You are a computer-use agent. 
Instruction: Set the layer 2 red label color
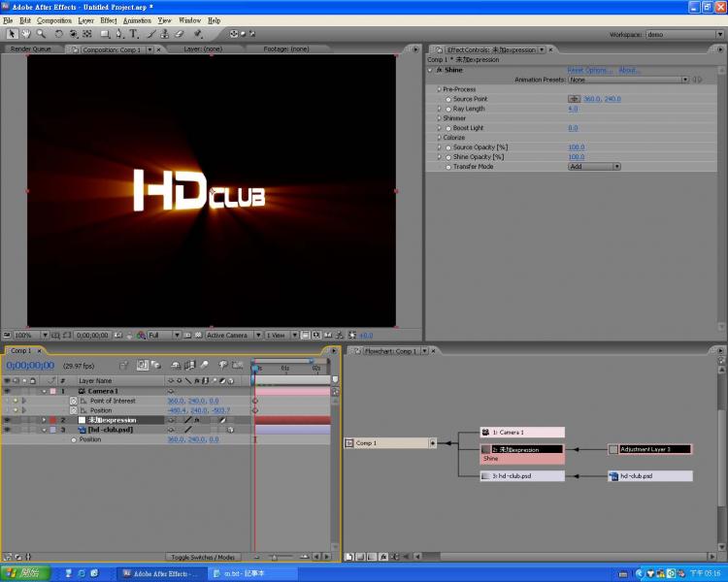click(x=52, y=420)
